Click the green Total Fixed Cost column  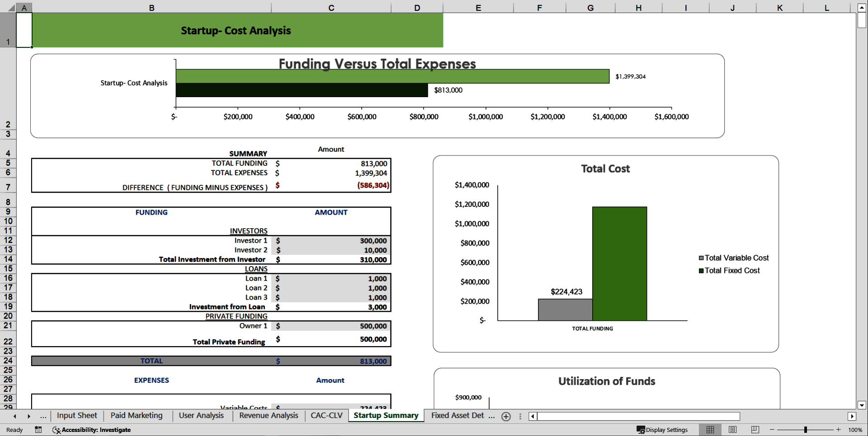tap(619, 264)
